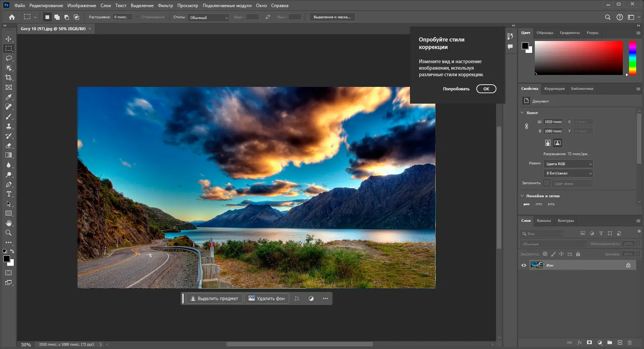The height and width of the screenshot is (349, 644).
Task: Toggle Add to selection mode button
Action: pos(57,17)
